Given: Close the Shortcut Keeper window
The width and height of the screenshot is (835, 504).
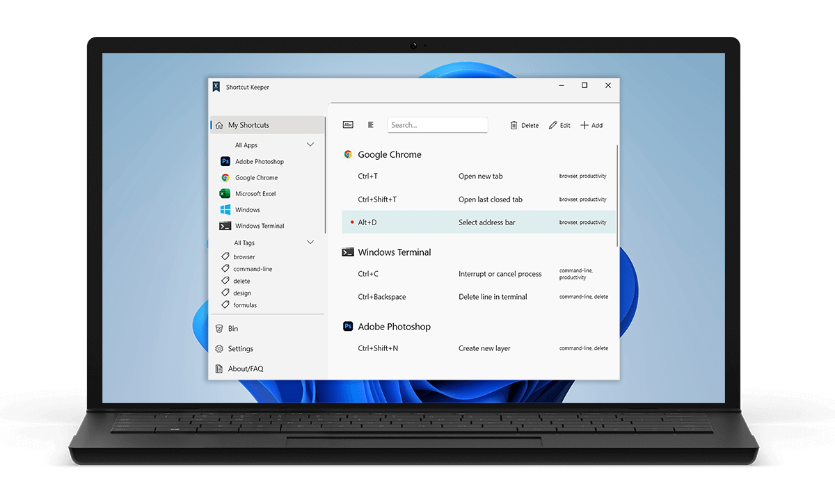Looking at the screenshot, I should pos(608,86).
